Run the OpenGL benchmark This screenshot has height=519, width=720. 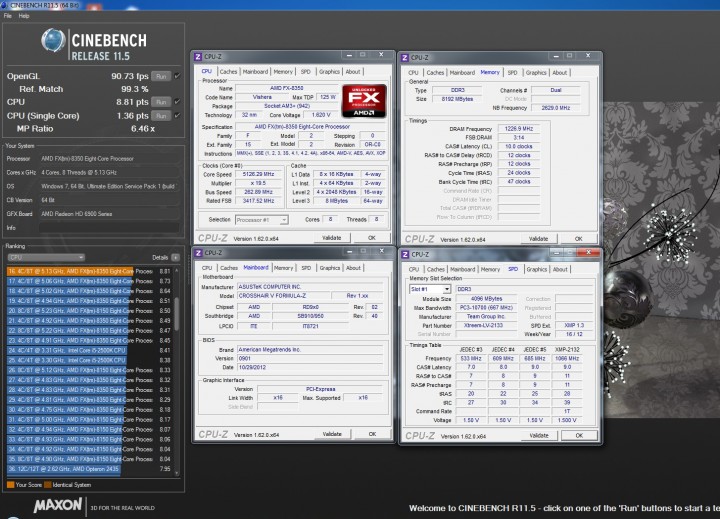click(x=161, y=76)
